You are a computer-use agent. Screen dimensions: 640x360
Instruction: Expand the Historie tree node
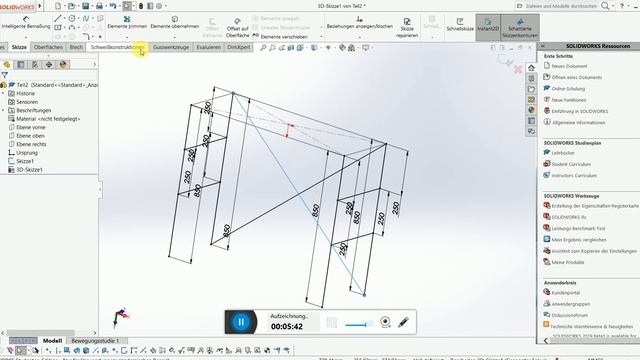(x=3, y=93)
